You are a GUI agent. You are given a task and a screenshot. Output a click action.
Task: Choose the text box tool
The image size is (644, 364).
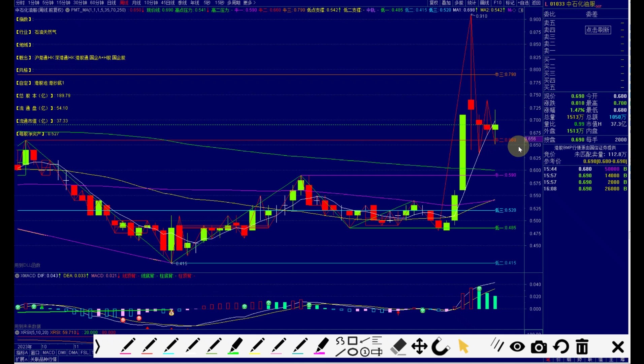pos(377,352)
